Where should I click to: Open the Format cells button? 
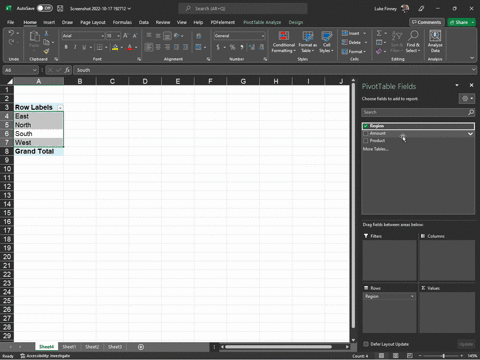point(353,51)
